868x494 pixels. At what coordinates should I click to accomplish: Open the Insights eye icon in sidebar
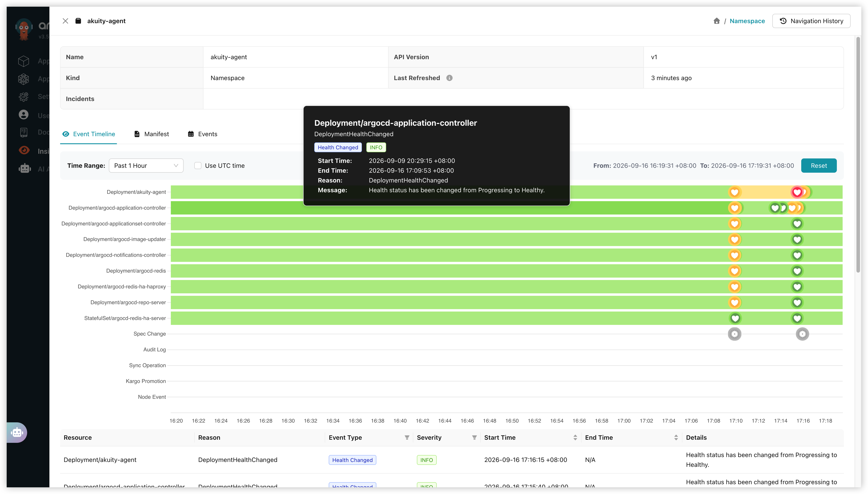click(x=24, y=150)
